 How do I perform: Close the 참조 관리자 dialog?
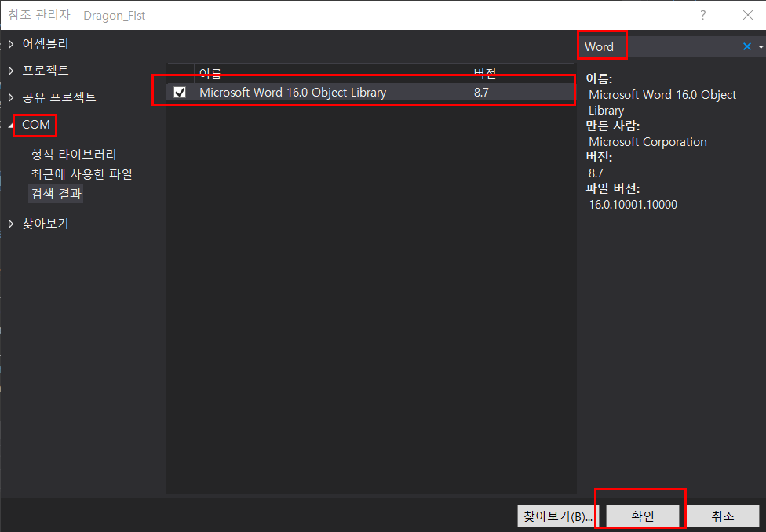[747, 15]
